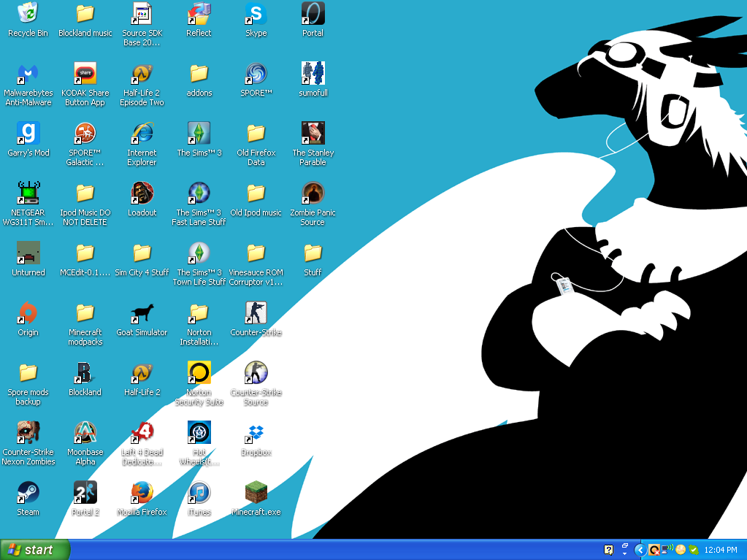The image size is (747, 560).
Task: Select the Origin desktop shortcut
Action: tap(28, 313)
